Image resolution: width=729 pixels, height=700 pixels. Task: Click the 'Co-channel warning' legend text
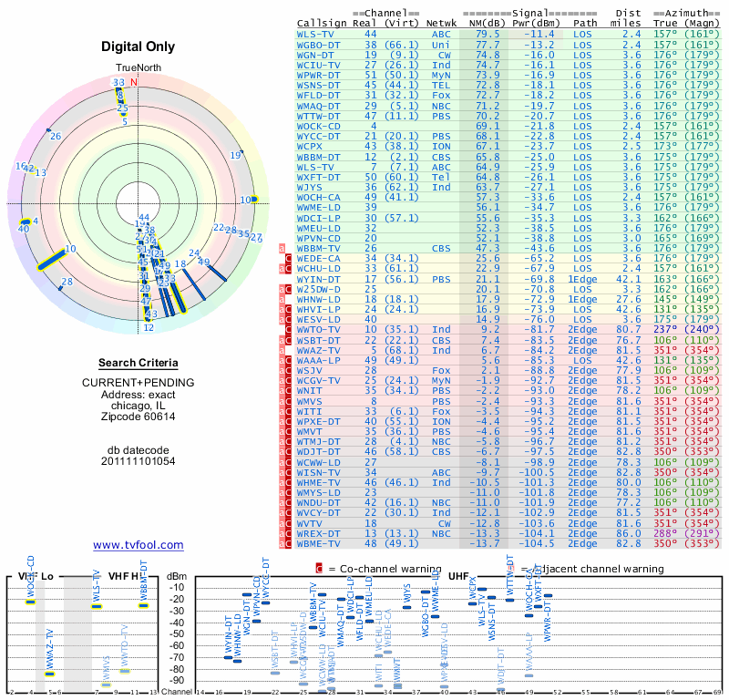tap(391, 569)
